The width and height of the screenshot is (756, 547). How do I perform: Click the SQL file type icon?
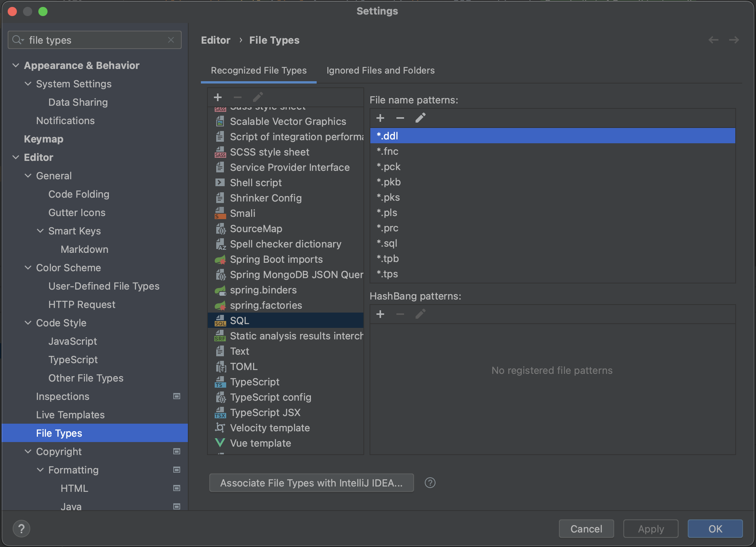click(220, 321)
